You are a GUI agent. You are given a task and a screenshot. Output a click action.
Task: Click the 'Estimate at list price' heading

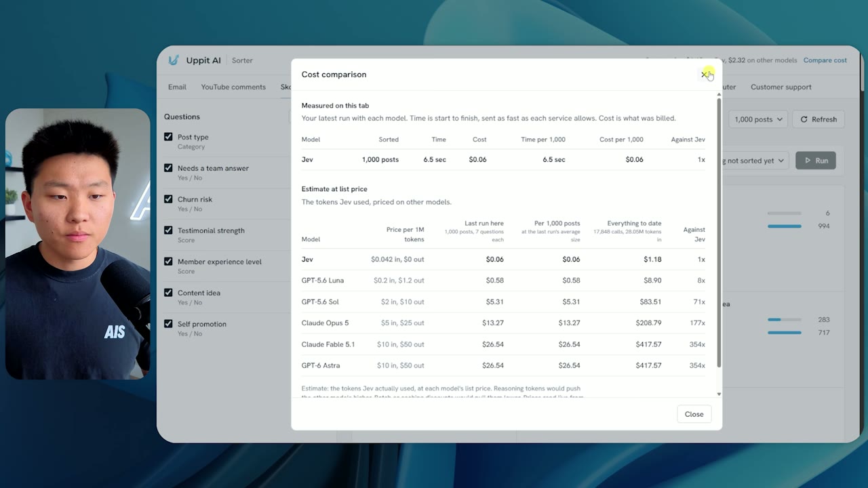tap(334, 189)
